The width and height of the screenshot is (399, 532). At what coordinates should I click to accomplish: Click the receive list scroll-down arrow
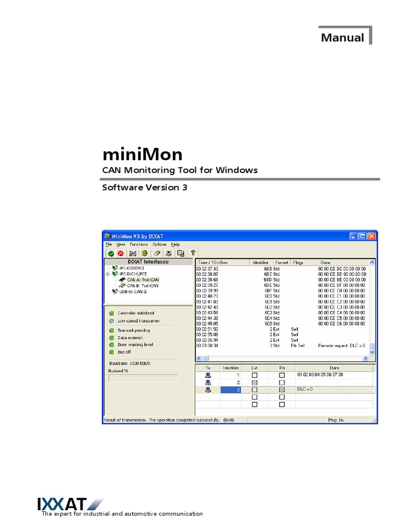(372, 352)
